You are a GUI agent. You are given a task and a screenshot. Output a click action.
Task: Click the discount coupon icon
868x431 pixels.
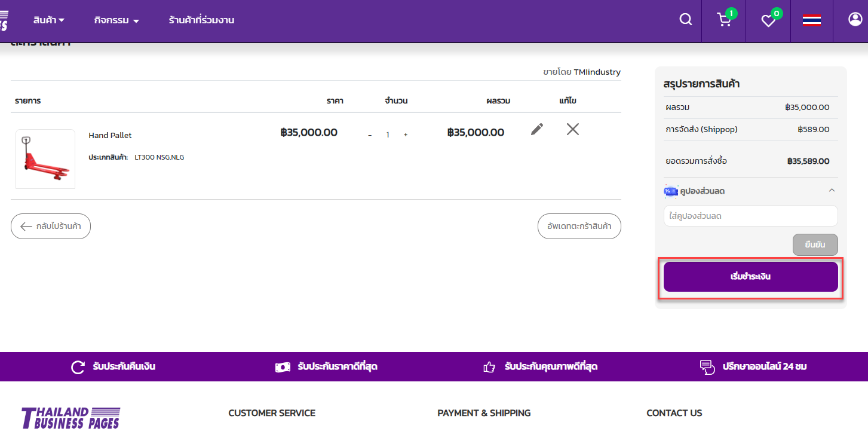point(670,191)
